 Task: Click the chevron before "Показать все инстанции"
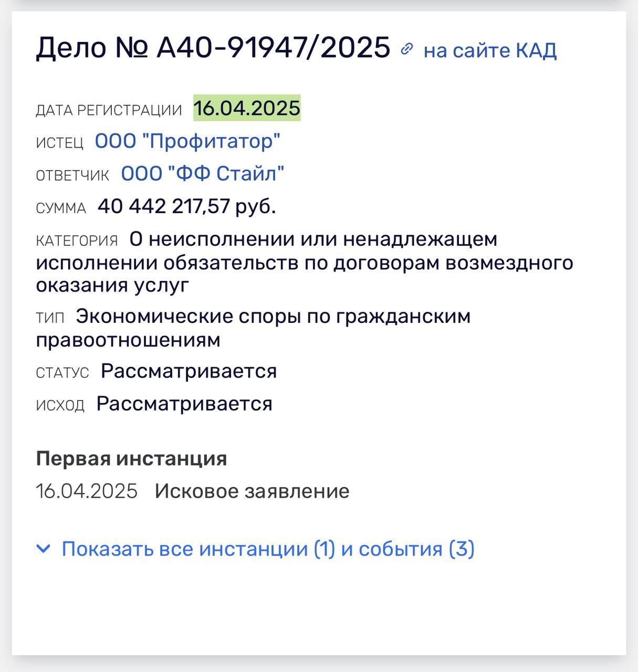point(44,549)
